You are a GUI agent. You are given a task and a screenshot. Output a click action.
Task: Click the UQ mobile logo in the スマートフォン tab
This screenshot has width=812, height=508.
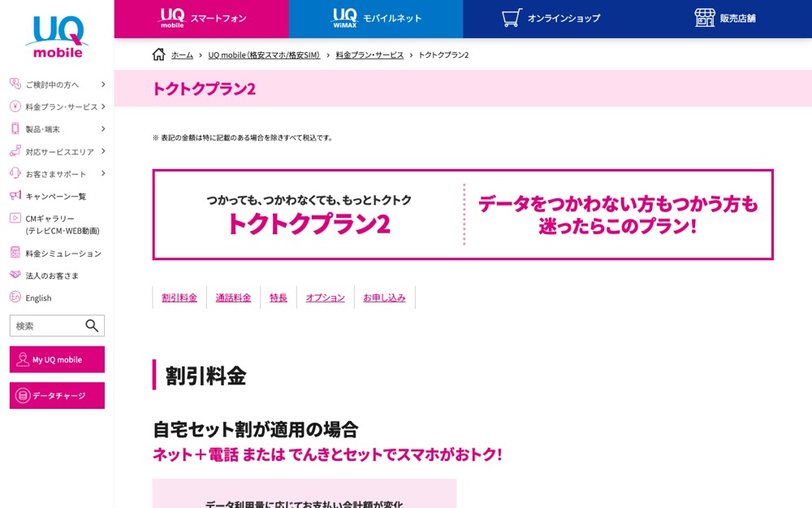172,18
